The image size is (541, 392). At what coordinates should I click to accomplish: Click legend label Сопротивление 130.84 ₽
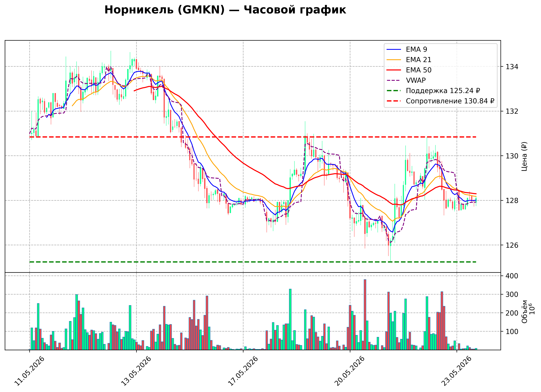[450, 101]
